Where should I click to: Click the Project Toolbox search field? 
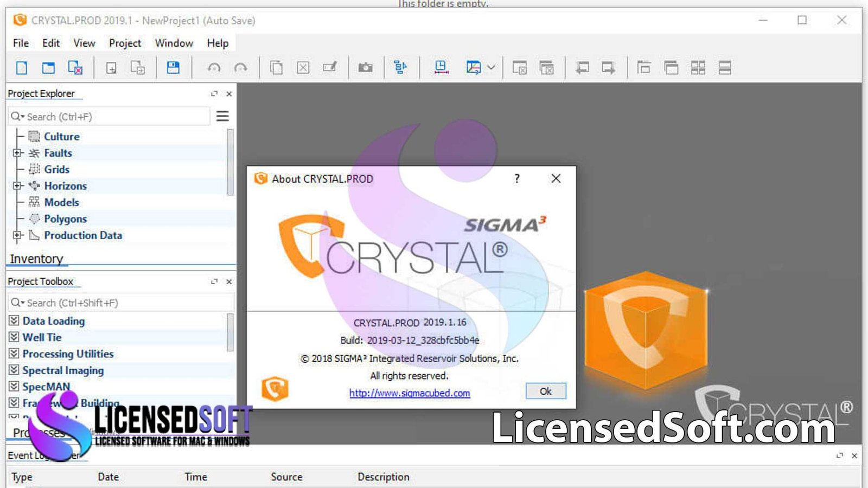click(x=121, y=303)
